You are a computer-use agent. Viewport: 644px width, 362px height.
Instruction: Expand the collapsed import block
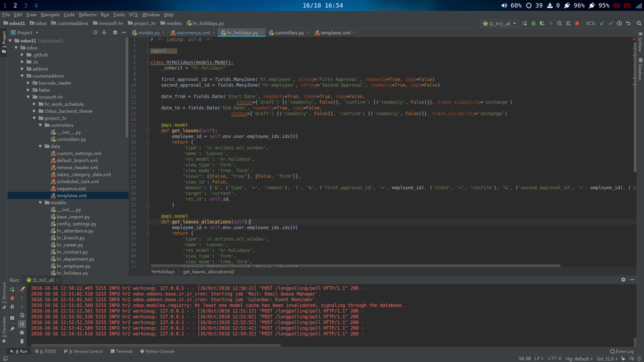[164, 51]
